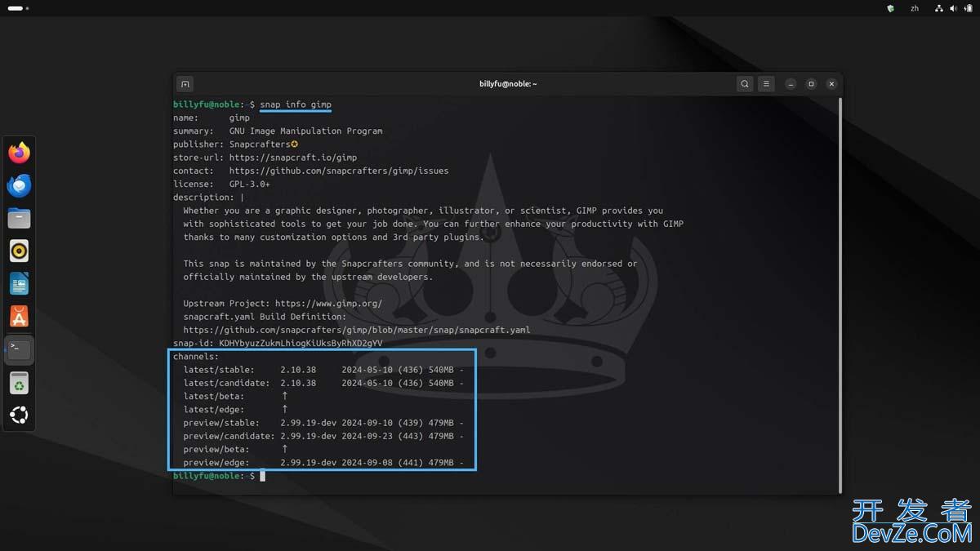
Task: Click the 'license: GPL-3.0+' line
Action: (x=222, y=184)
